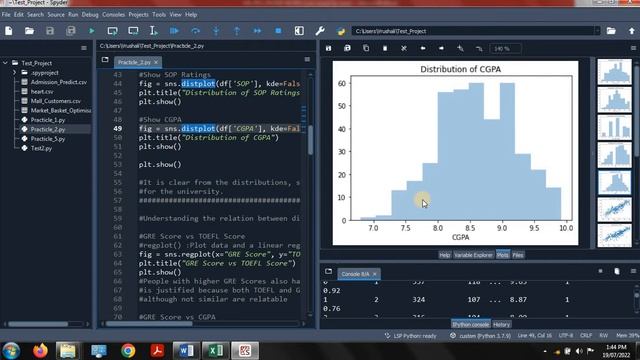This screenshot has height=360, width=640.
Task: Zoom in on the plot
Action: [460, 48]
